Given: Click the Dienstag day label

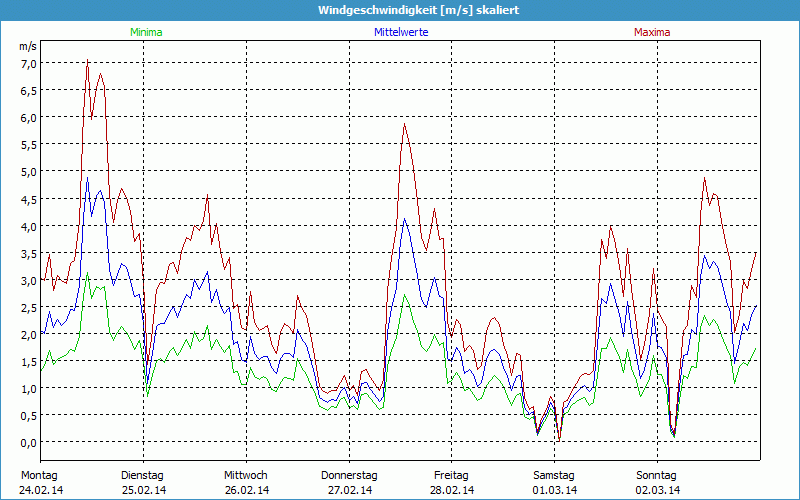Looking at the screenshot, I should coord(142,476).
